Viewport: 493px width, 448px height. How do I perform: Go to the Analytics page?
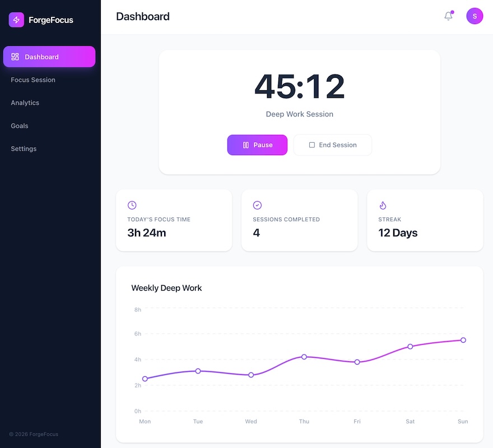(25, 103)
